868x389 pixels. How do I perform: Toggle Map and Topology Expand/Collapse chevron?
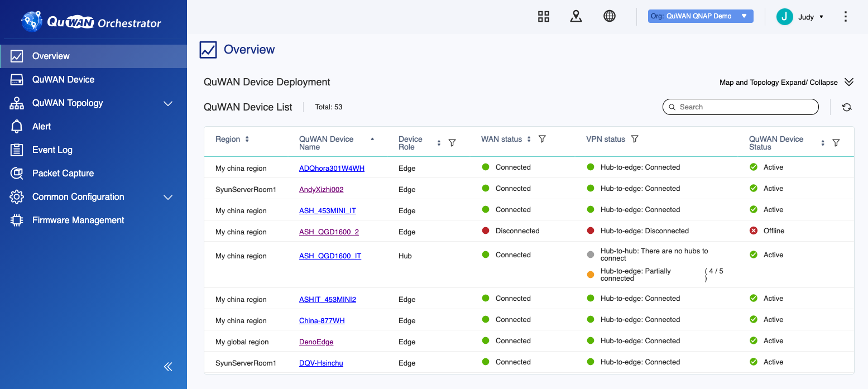[x=849, y=82]
